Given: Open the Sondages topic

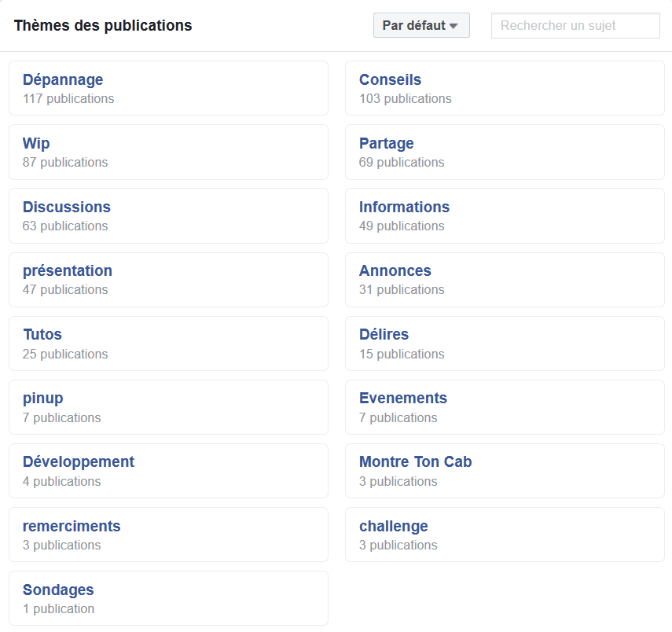Looking at the screenshot, I should tap(58, 590).
